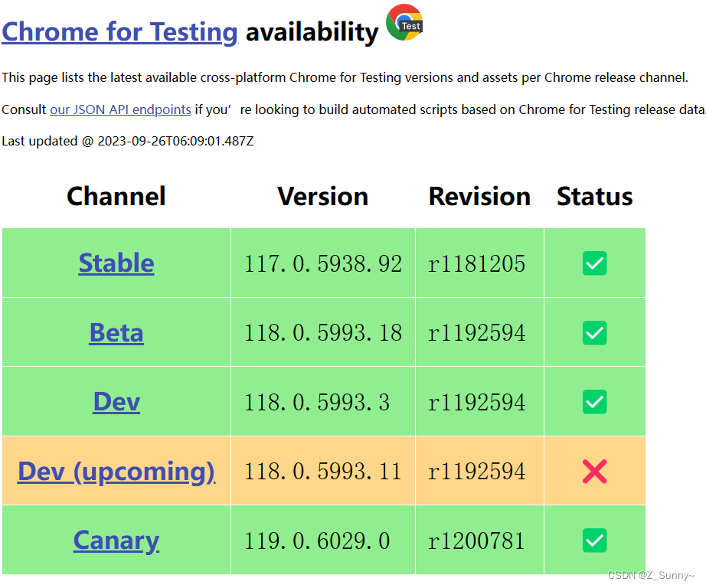Click the green checkmark in Canary row
The height and width of the screenshot is (588, 706).
[594, 541]
